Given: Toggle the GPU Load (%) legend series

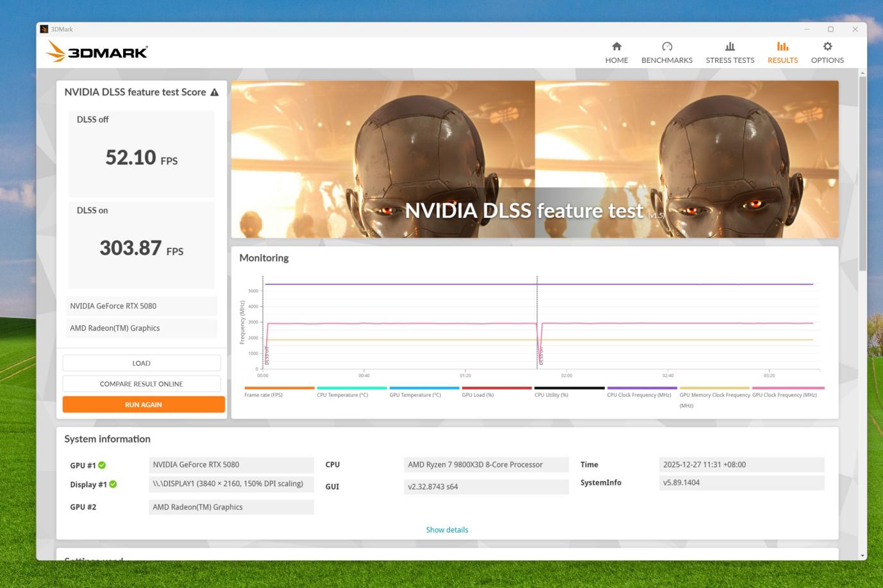Looking at the screenshot, I should tap(478, 395).
